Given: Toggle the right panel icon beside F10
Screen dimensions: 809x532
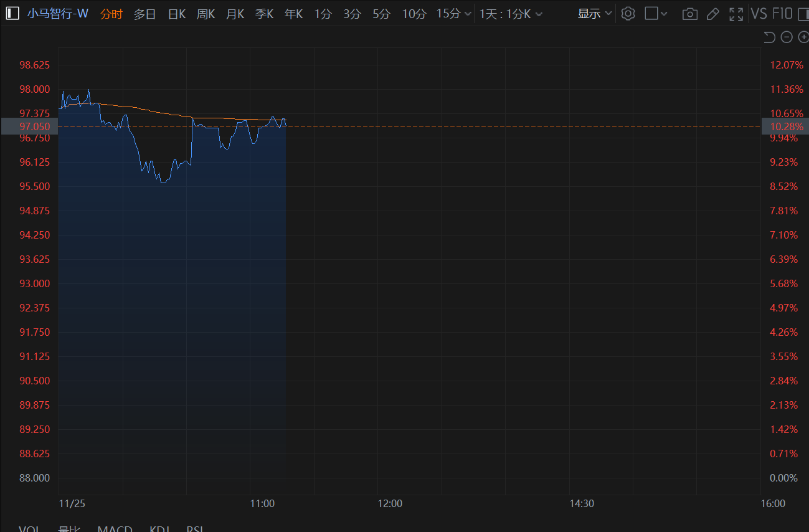Looking at the screenshot, I should click(803, 14).
